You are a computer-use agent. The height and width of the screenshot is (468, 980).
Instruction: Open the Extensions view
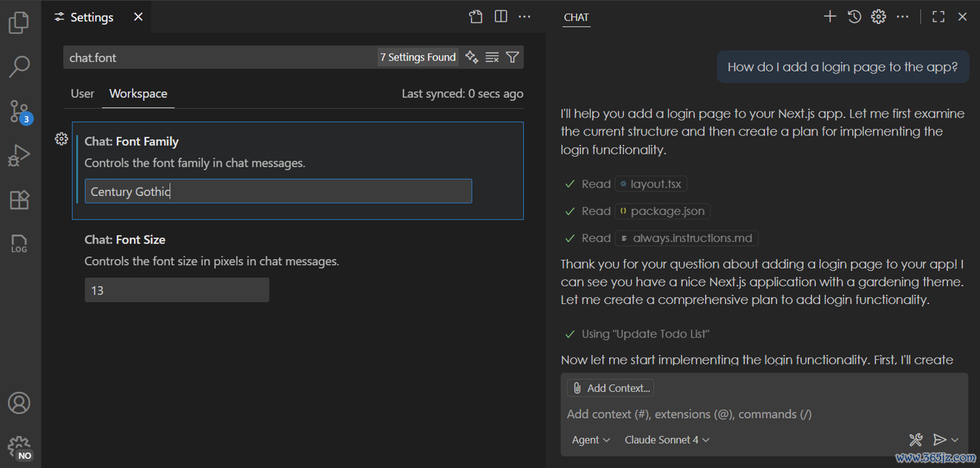(19, 199)
